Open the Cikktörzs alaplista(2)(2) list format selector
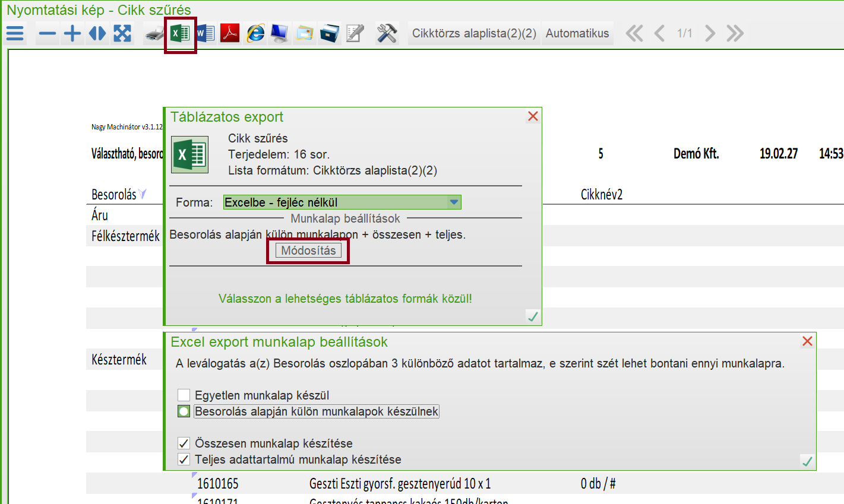The image size is (844, 504). point(474,33)
